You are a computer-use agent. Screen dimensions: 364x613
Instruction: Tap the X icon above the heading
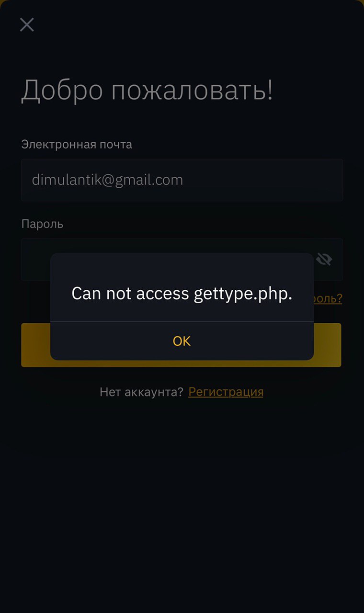[x=27, y=24]
